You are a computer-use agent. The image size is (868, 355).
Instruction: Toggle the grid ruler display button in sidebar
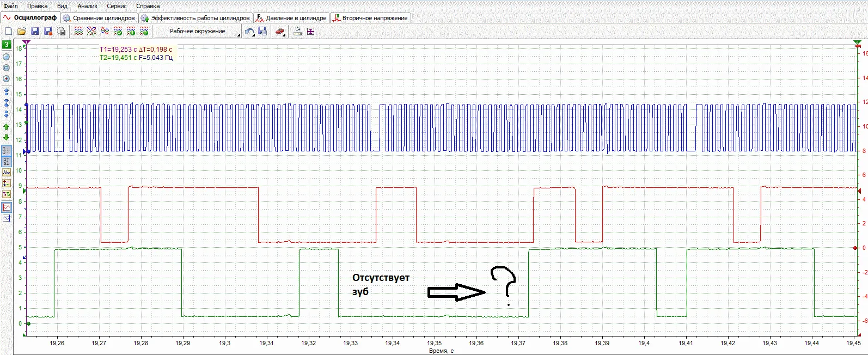pos(7,150)
